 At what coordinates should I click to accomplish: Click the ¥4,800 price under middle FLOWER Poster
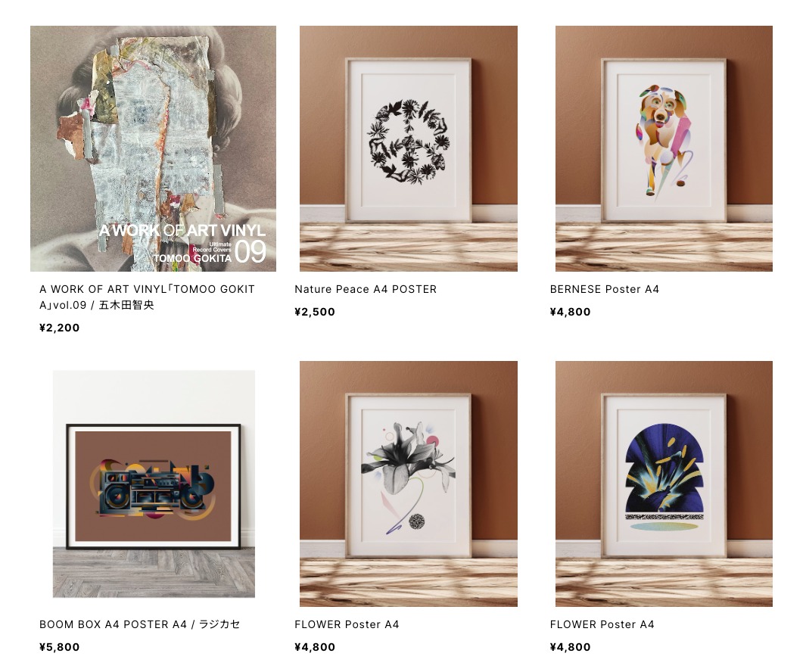tap(315, 647)
